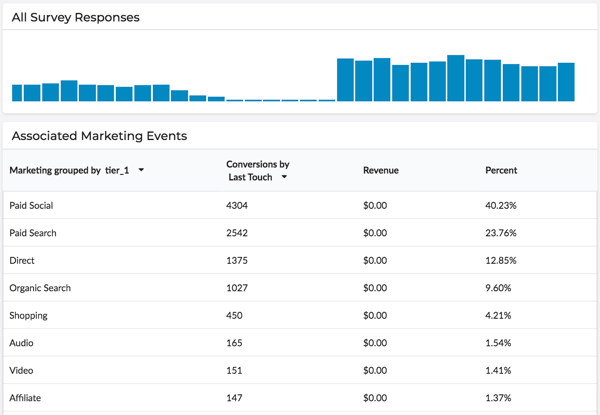Click the 40.23% percent value
The height and width of the screenshot is (415, 600).
501,205
